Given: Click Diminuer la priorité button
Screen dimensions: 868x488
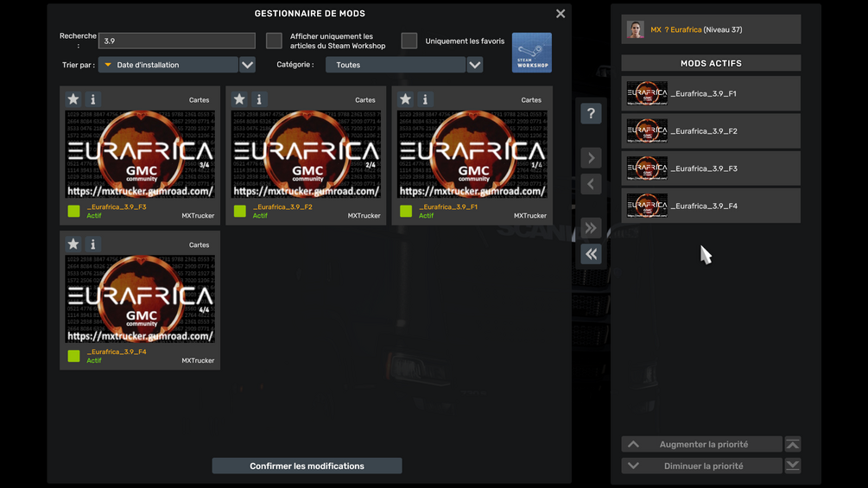Looking at the screenshot, I should point(702,466).
